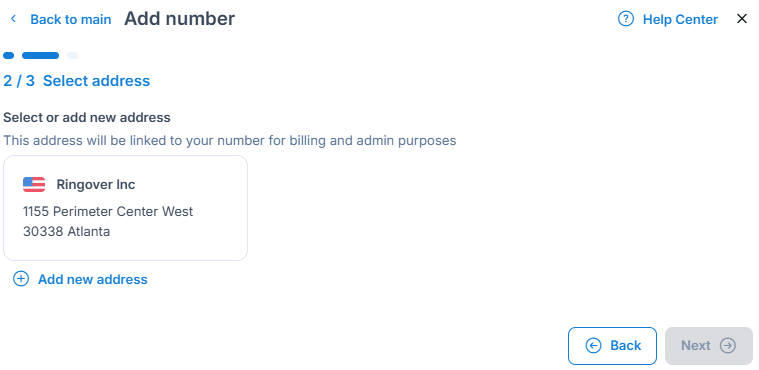Image resolution: width=759 pixels, height=370 pixels.
Task: Click the Next button
Action: pos(709,346)
